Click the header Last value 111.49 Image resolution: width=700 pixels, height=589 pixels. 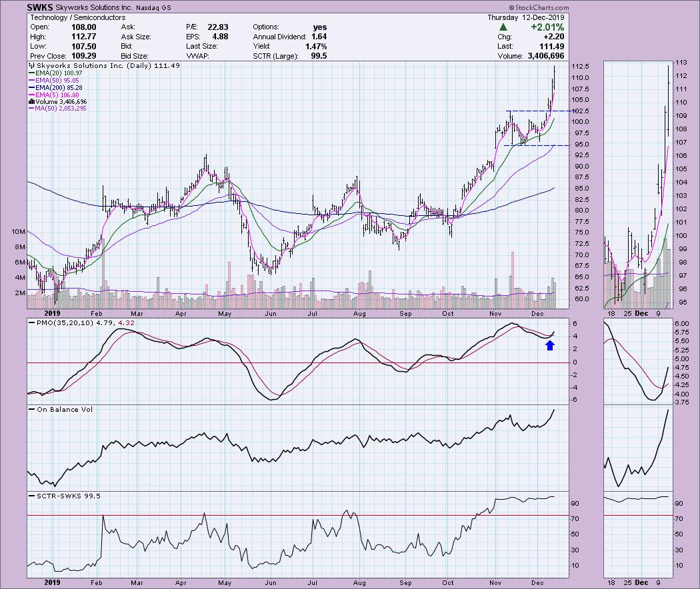(552, 47)
